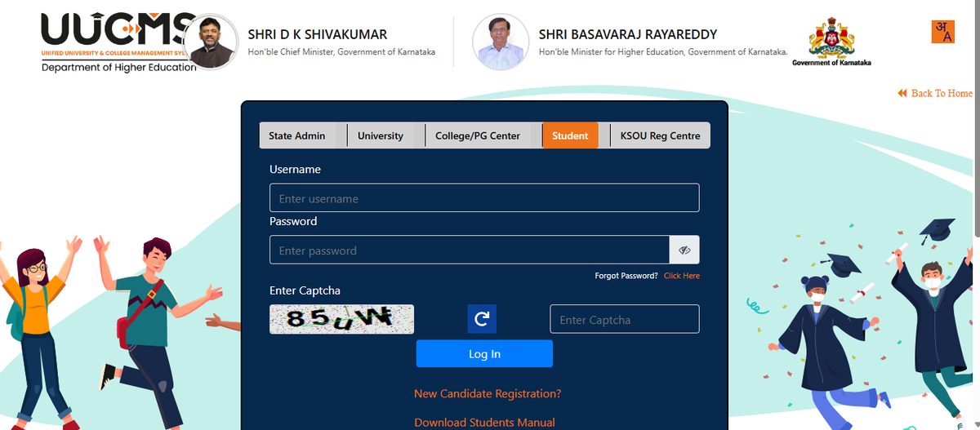Open the language switch icon
The width and height of the screenshot is (980, 430).
click(942, 31)
